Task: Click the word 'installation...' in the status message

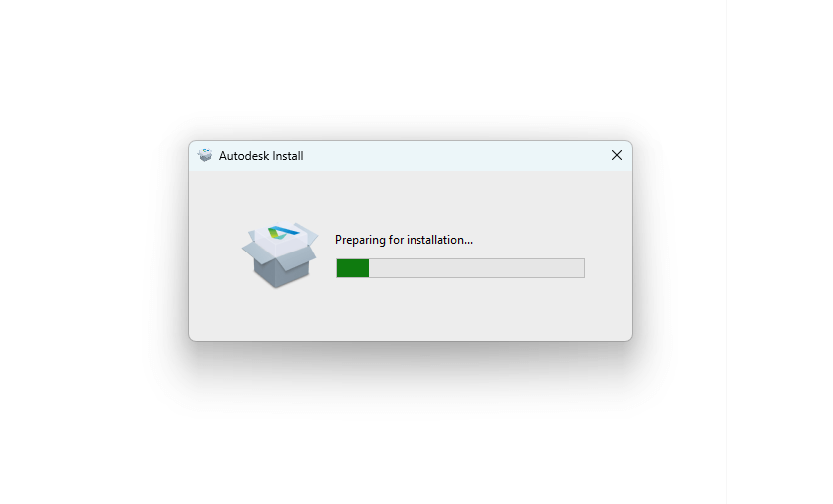Action: pos(439,240)
